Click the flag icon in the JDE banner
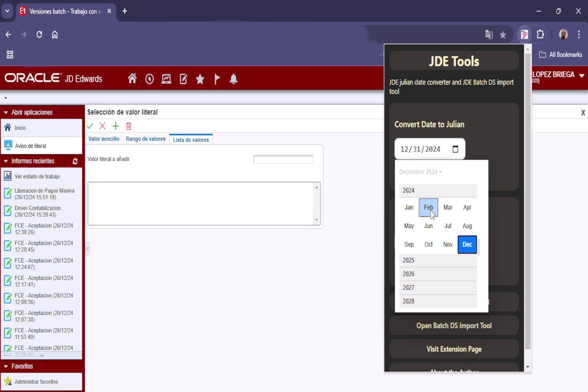This screenshot has width=588, height=392. [217, 78]
